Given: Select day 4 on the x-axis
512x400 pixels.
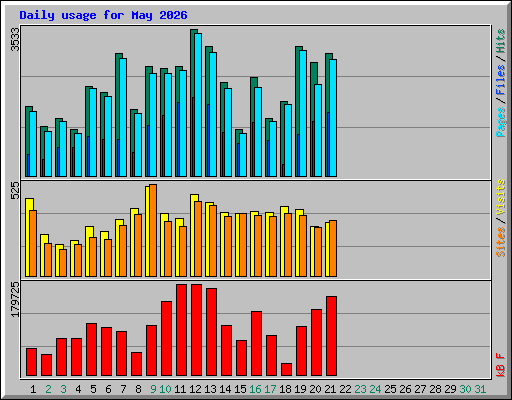Looking at the screenshot, I should 78,389.
